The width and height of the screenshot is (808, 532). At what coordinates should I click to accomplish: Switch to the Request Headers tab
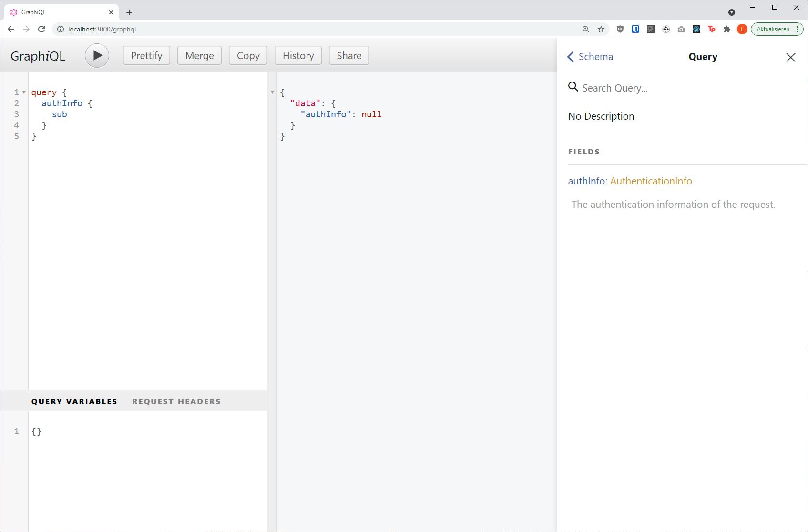(176, 401)
